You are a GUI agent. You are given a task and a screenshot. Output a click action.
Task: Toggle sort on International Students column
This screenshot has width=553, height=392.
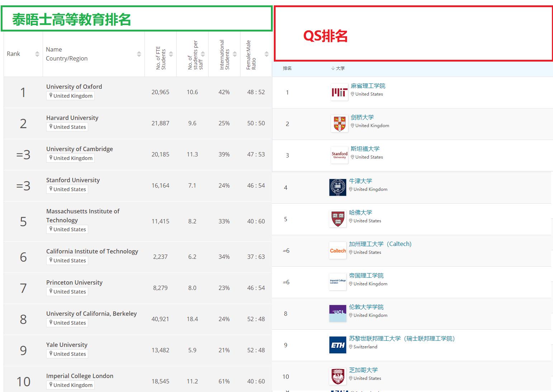coord(235,54)
